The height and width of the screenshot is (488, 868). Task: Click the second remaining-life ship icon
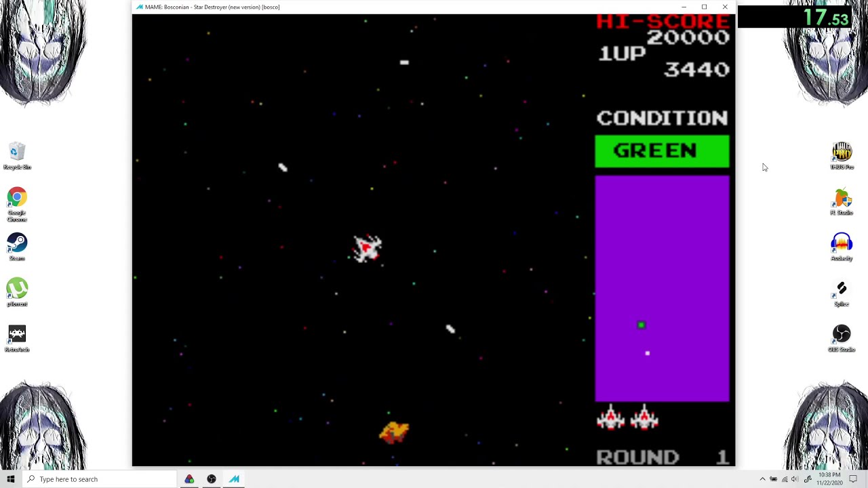click(644, 418)
